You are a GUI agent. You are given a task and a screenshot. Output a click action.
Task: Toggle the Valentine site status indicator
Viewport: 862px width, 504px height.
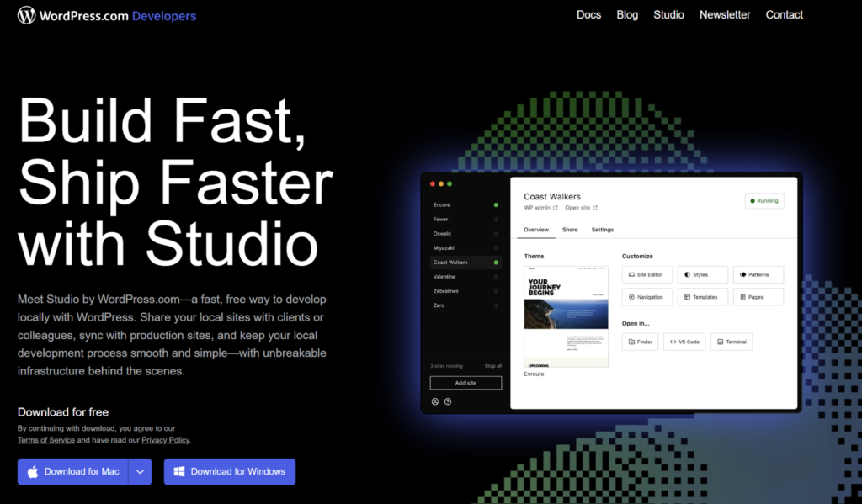click(x=496, y=277)
